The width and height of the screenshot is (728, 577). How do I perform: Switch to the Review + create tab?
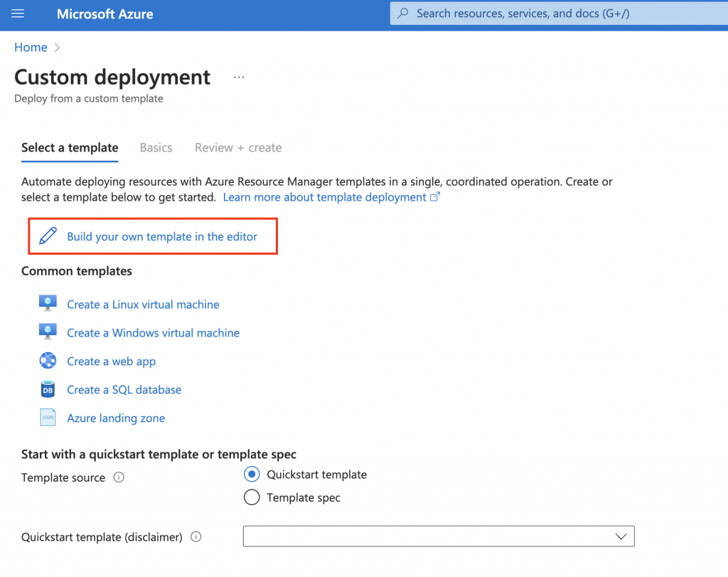click(x=238, y=148)
